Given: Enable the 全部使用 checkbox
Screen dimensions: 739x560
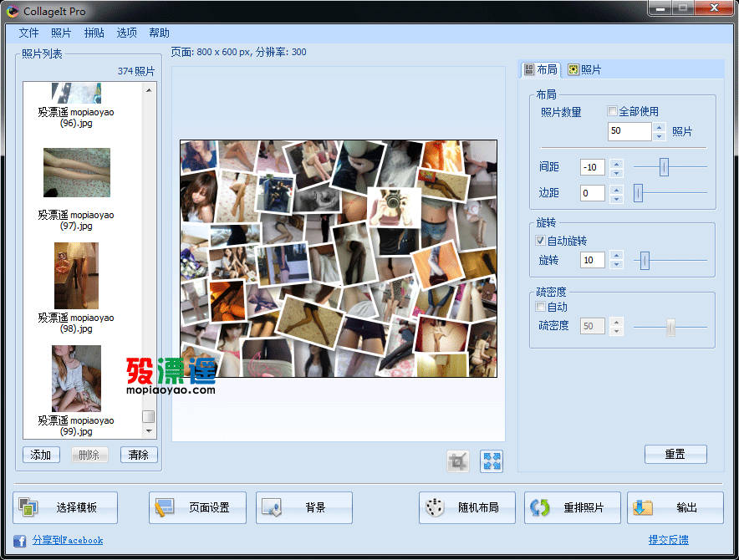Looking at the screenshot, I should [x=612, y=111].
